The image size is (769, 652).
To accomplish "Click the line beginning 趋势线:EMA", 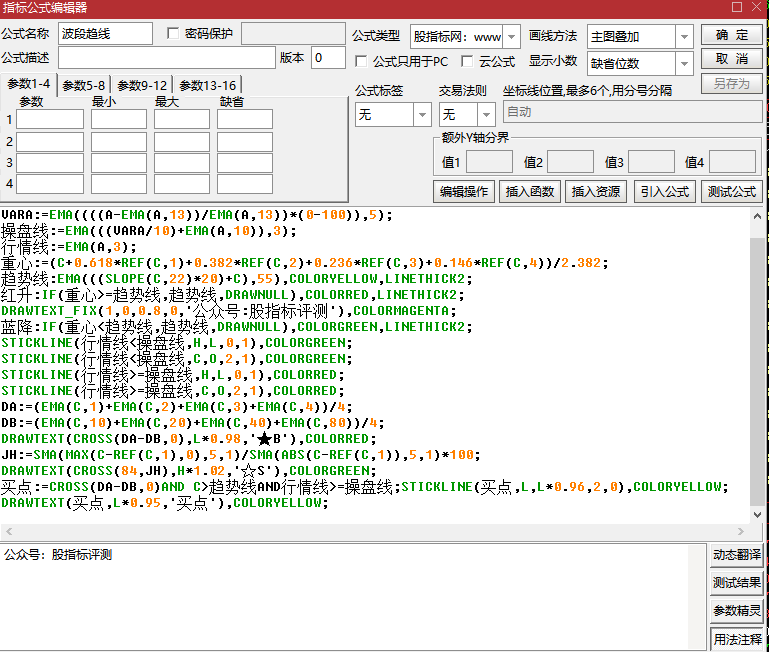I will click(236, 279).
